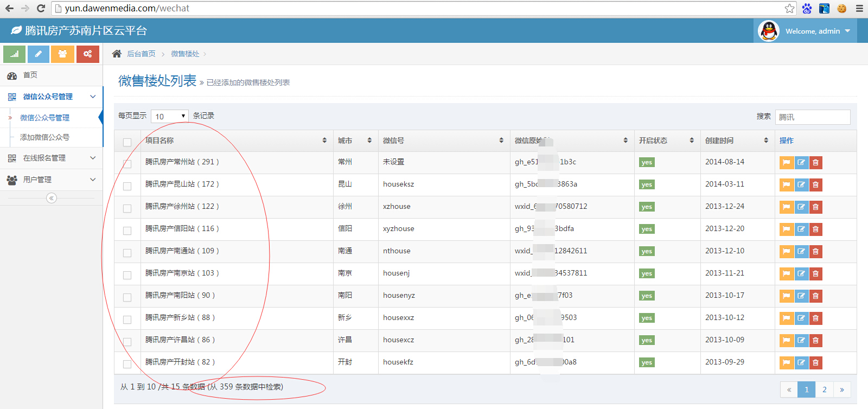Delete the 腾讯房产常州站 row
This screenshot has width=868, height=409.
[x=815, y=162]
